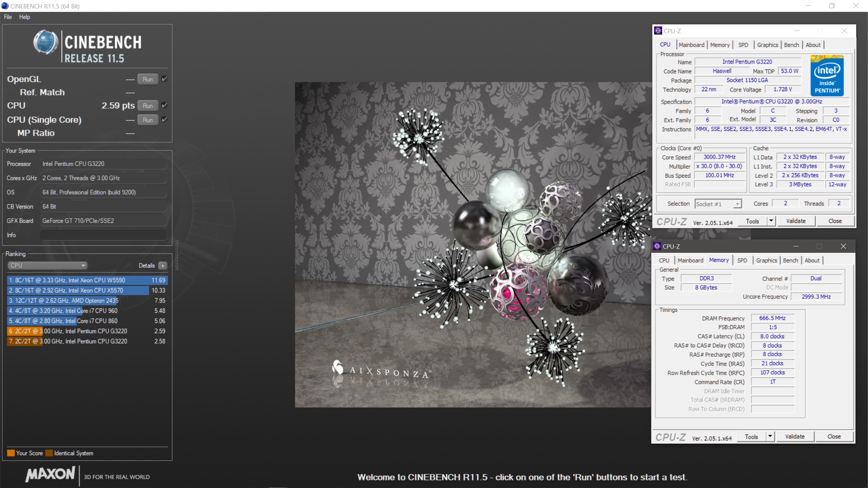868x488 pixels.
Task: Open the Help menu
Action: (24, 17)
